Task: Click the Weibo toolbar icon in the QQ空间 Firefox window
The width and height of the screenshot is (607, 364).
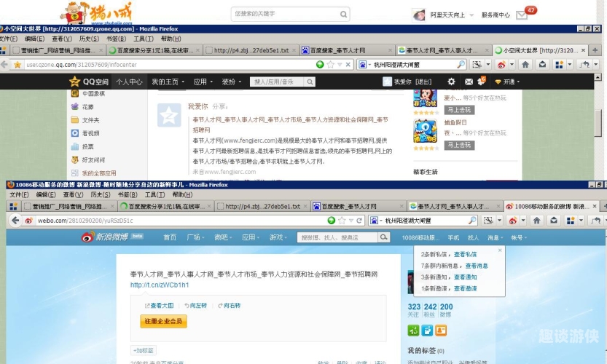Action: 501,65
